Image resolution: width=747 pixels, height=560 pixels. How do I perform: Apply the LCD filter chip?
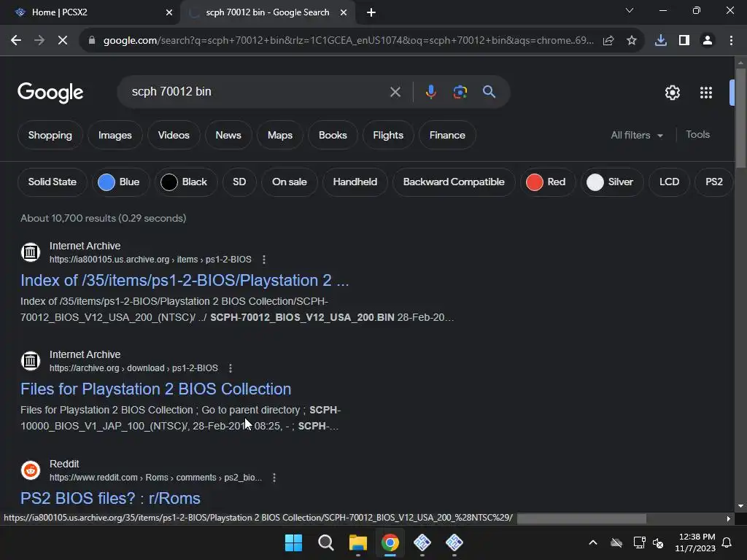670,182
